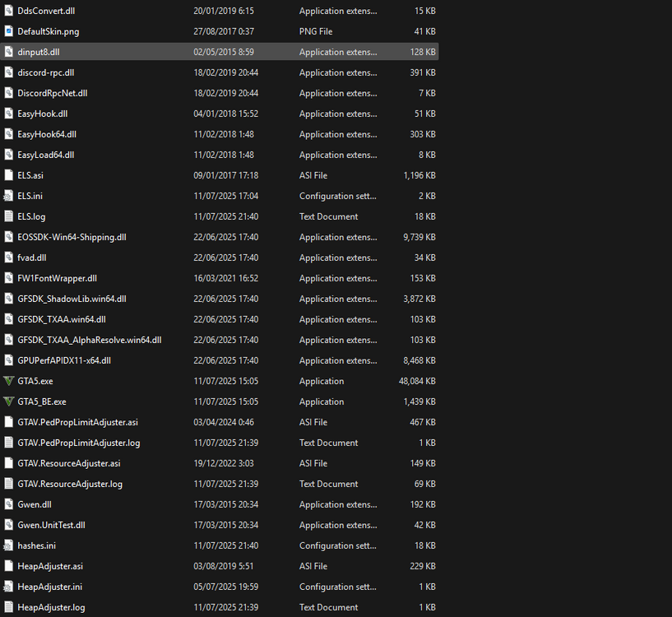Click the GTA5_BE.exe green icon
Viewport: 672px width, 617px height.
pos(9,401)
